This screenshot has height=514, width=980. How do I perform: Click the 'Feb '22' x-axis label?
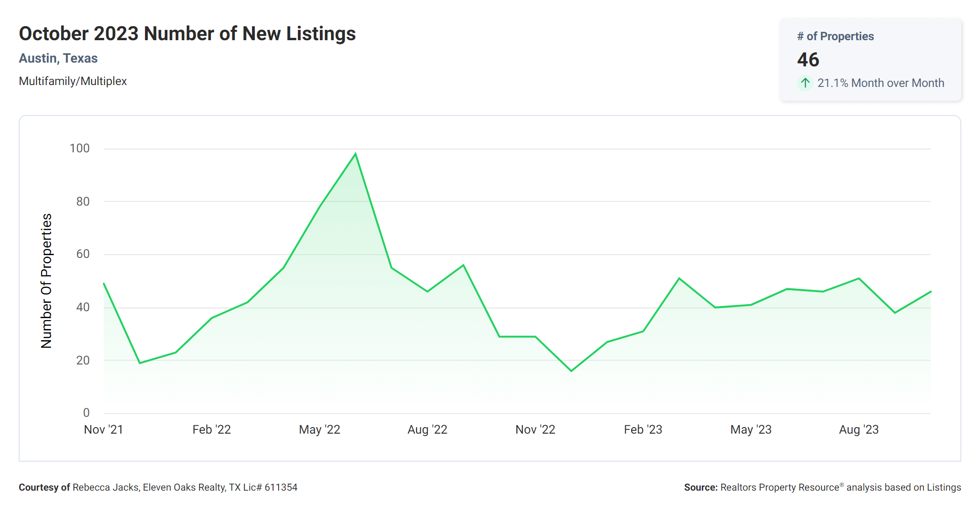(211, 429)
